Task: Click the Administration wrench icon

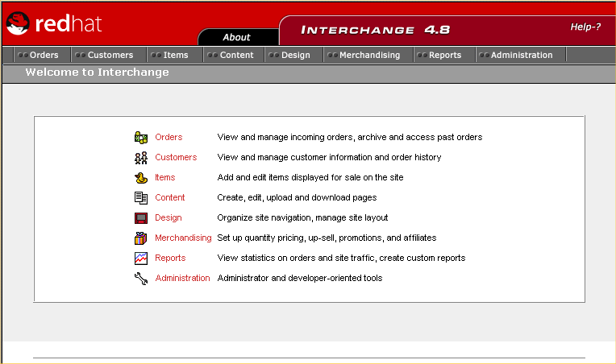Action: coord(141,279)
